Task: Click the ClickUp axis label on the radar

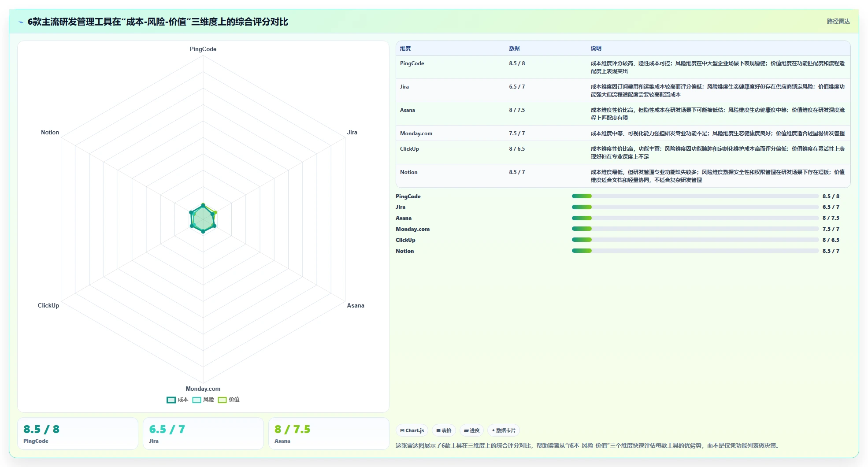Action: click(x=48, y=305)
